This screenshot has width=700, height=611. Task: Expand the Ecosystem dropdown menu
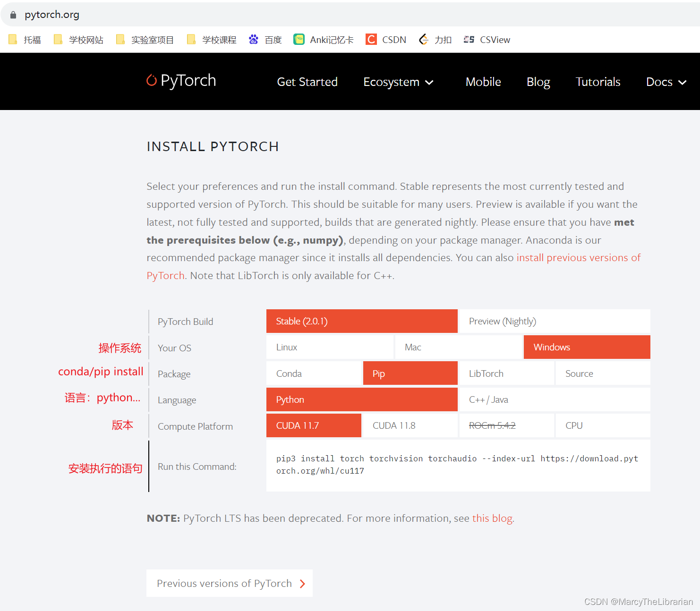[398, 82]
